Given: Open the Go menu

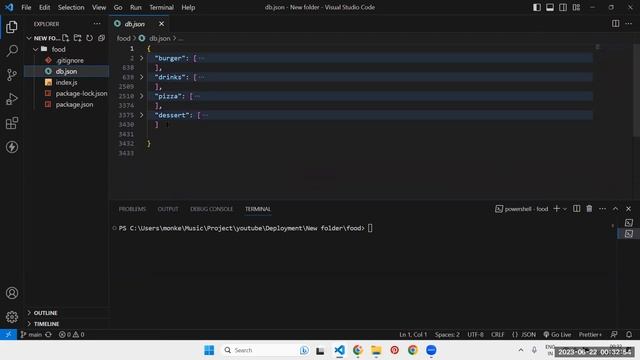Looking at the screenshot, I should pos(118,7).
